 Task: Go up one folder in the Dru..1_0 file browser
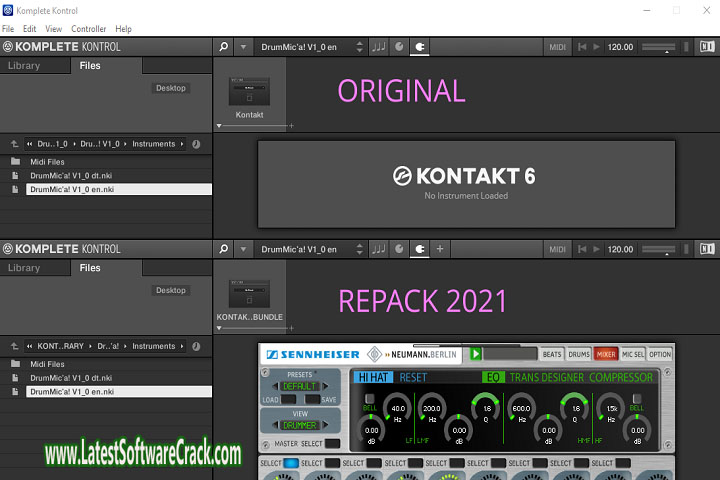point(14,144)
